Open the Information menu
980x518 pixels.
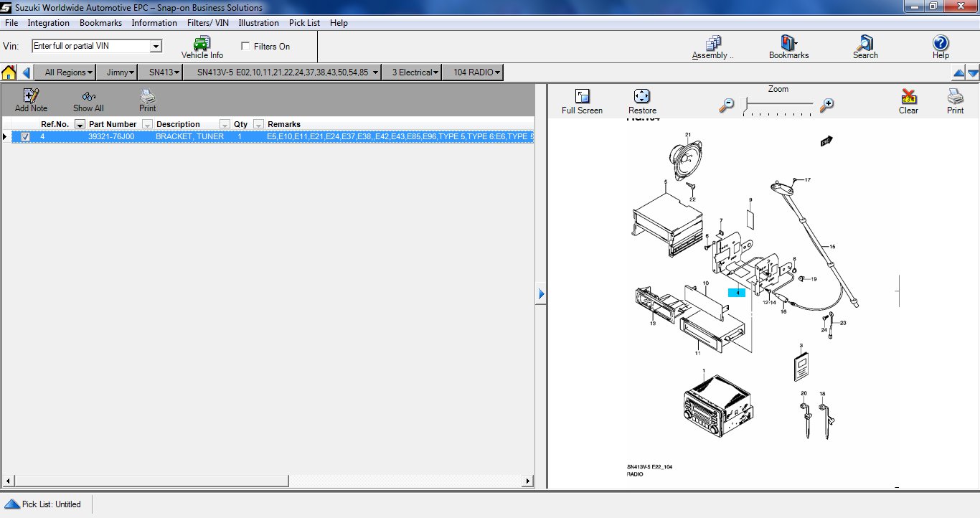pos(154,23)
